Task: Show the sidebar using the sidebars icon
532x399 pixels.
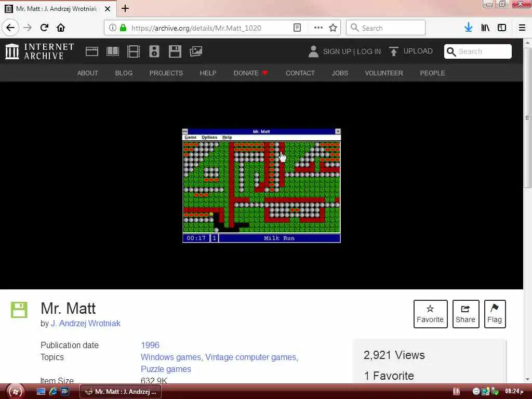Action: [x=502, y=28]
